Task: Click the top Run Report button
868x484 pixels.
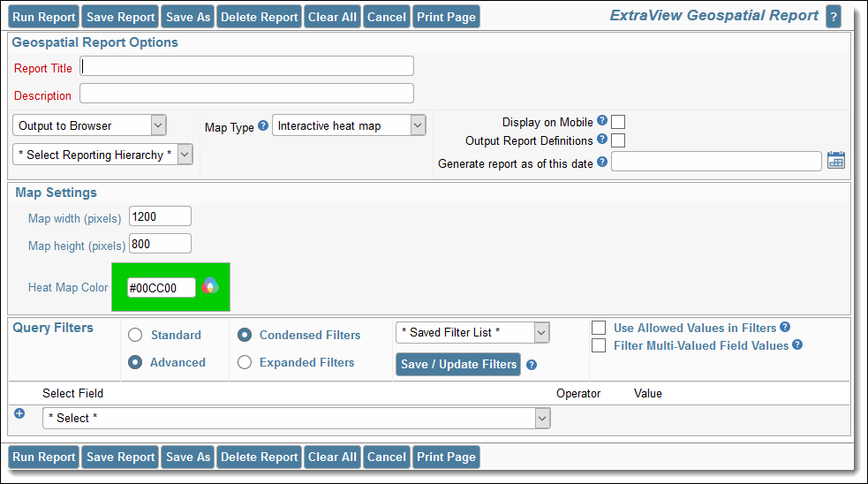Action: [x=44, y=17]
